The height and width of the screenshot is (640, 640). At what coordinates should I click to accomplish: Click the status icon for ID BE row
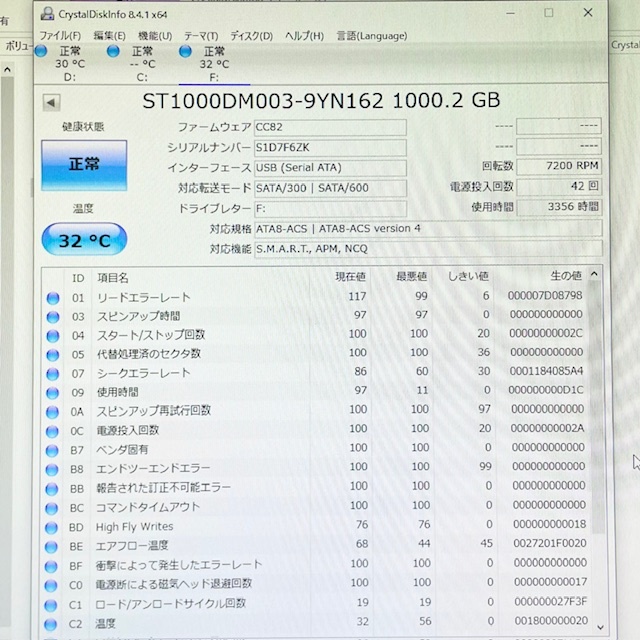51,547
